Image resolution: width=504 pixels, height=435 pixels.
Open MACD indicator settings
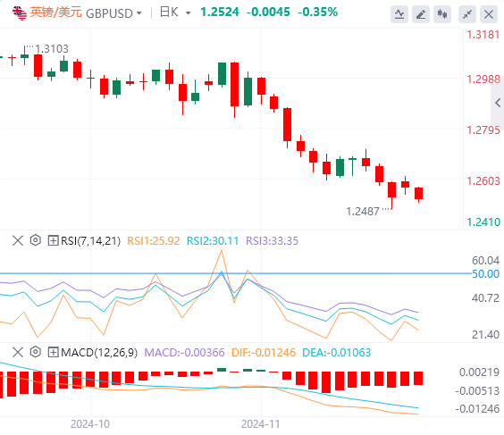(36, 352)
